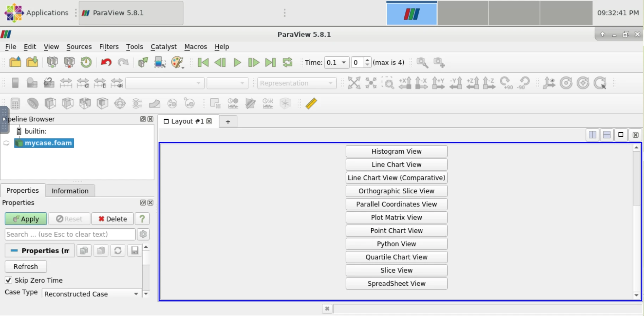Open the File menu
Image resolution: width=644 pixels, height=316 pixels.
(11, 47)
